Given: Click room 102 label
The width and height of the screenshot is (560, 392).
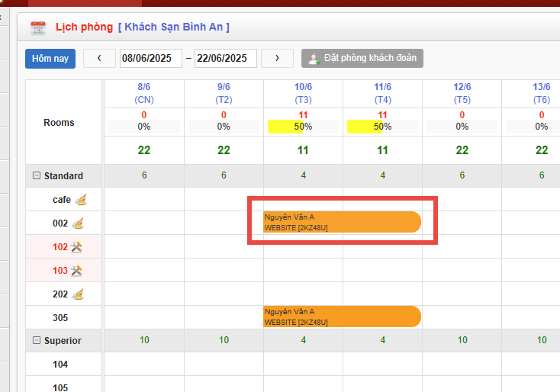Looking at the screenshot, I should point(60,247).
